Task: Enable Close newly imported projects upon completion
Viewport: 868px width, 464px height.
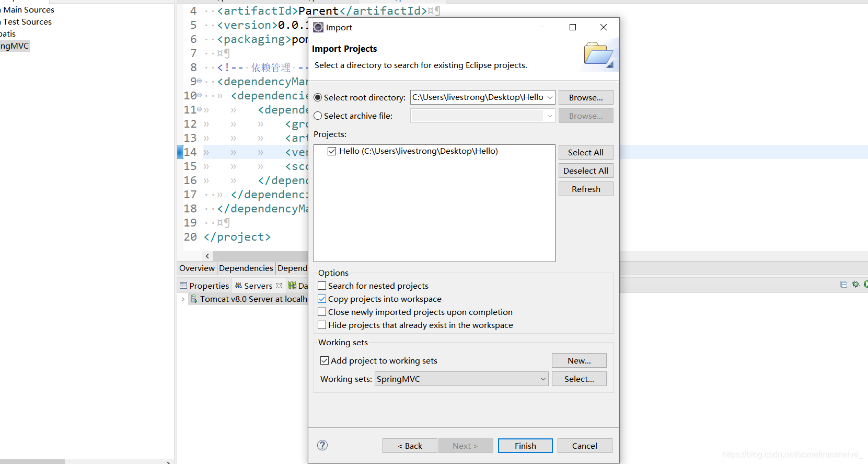Action: 322,312
